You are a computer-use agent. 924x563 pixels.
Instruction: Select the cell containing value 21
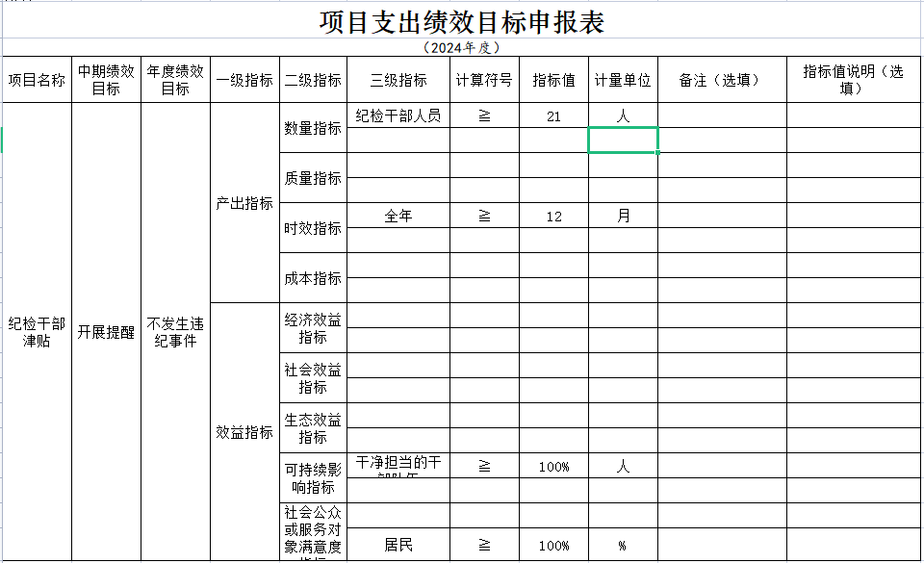553,115
